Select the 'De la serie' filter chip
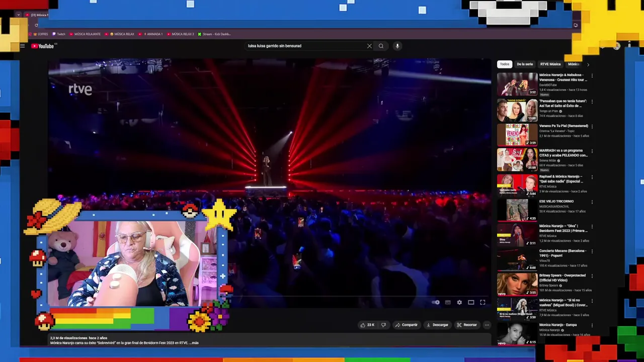Viewport: 644px width, 362px height. [x=525, y=64]
